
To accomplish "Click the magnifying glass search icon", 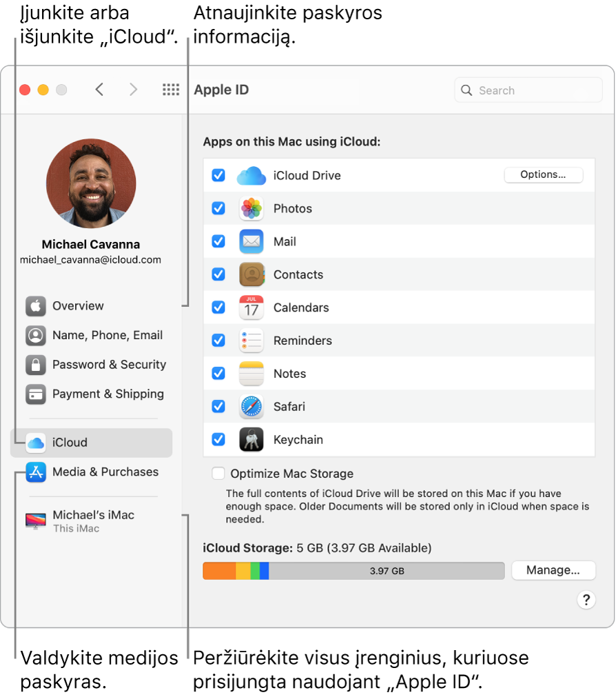I will [x=466, y=90].
